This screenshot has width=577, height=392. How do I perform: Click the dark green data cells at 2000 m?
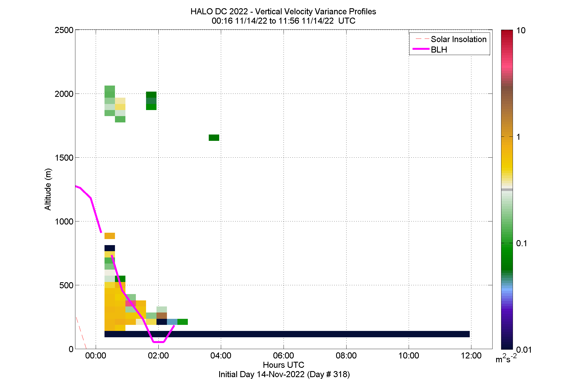point(151,101)
